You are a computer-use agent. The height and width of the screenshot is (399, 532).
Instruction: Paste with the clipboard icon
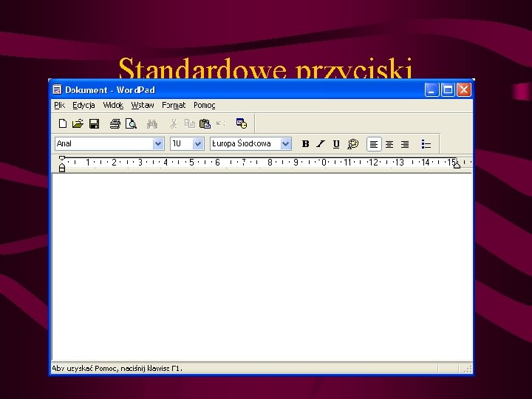click(x=205, y=123)
